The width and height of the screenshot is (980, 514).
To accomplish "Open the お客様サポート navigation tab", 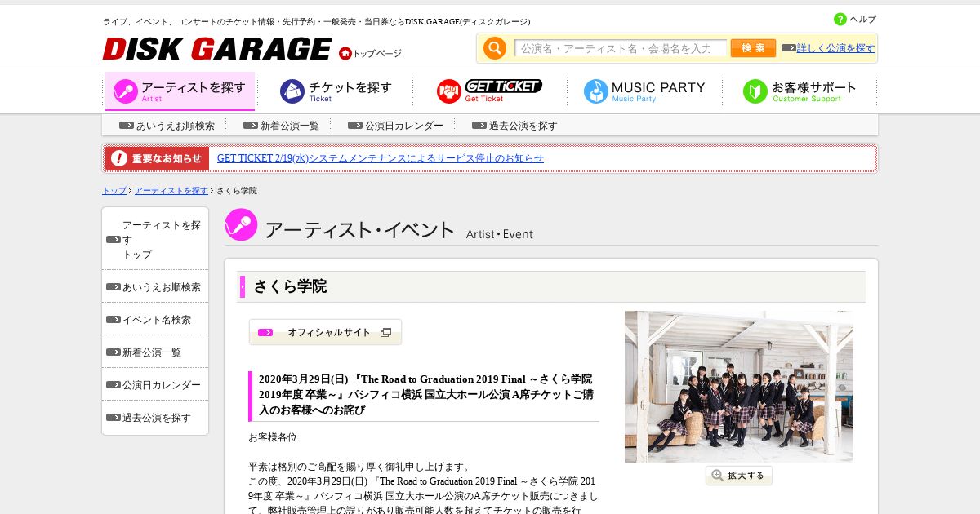I will 800,91.
